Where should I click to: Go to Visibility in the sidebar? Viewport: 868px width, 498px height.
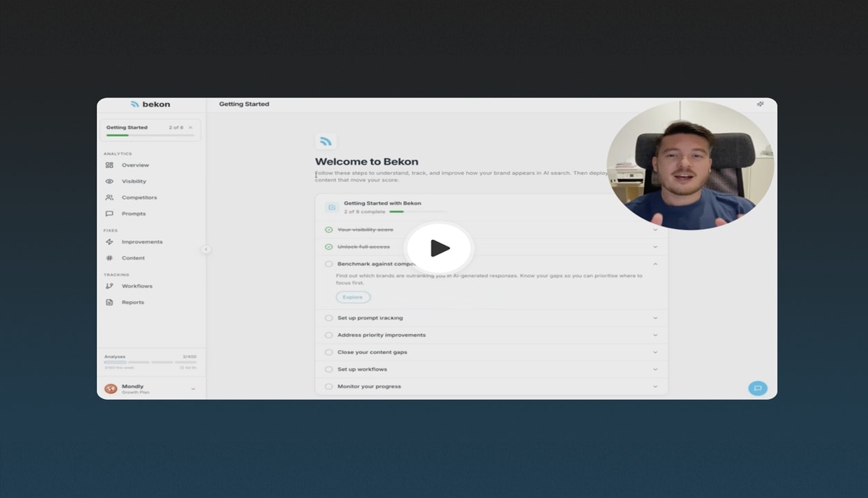(x=134, y=181)
